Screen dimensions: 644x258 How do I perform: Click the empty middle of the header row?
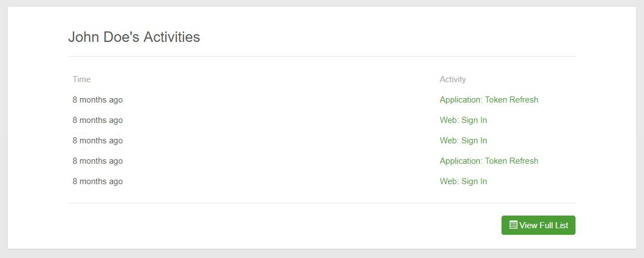tap(265, 79)
